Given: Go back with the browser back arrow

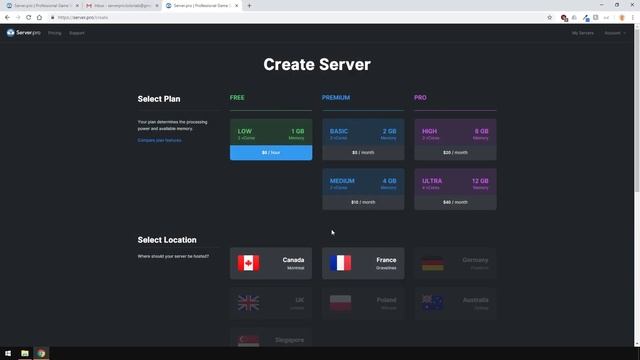Looking at the screenshot, I should pos(7,18).
